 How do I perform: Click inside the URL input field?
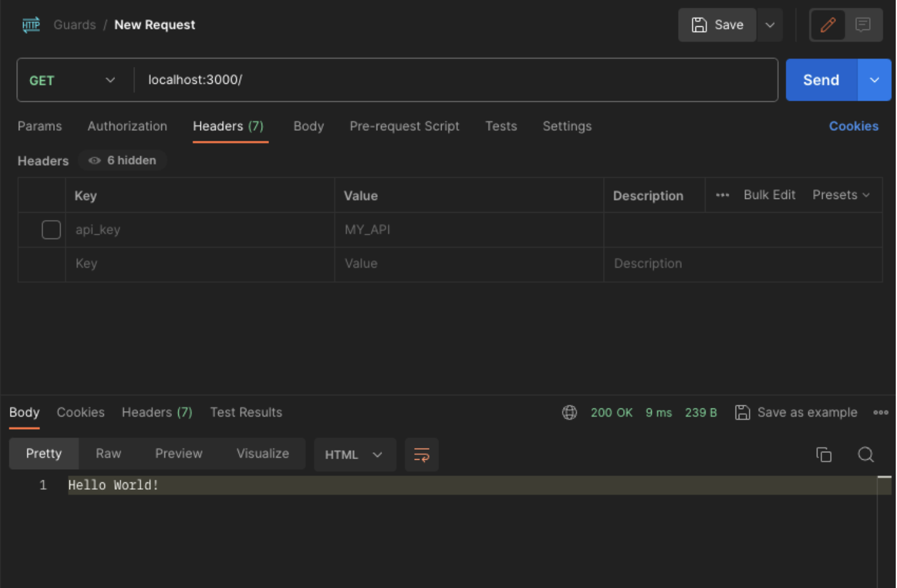pos(438,79)
